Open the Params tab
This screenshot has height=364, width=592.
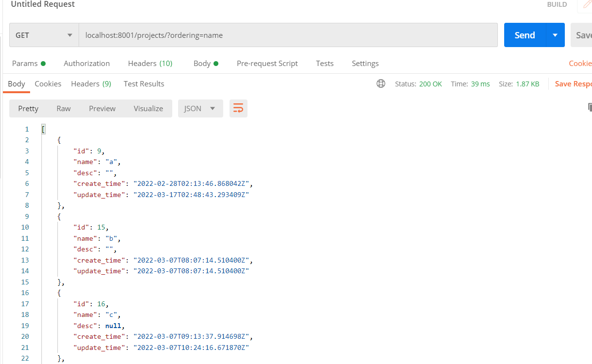29,64
